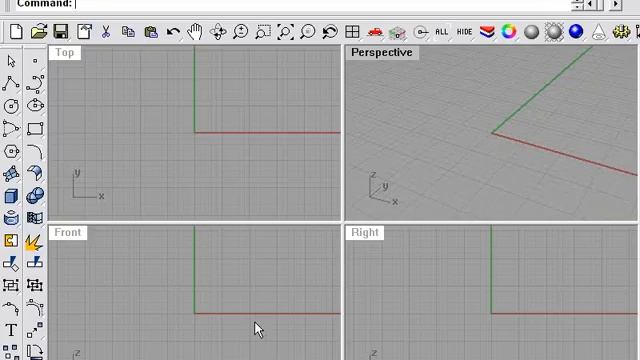The height and width of the screenshot is (360, 640).
Task: Select the Fillet curves tool
Action: (35, 151)
